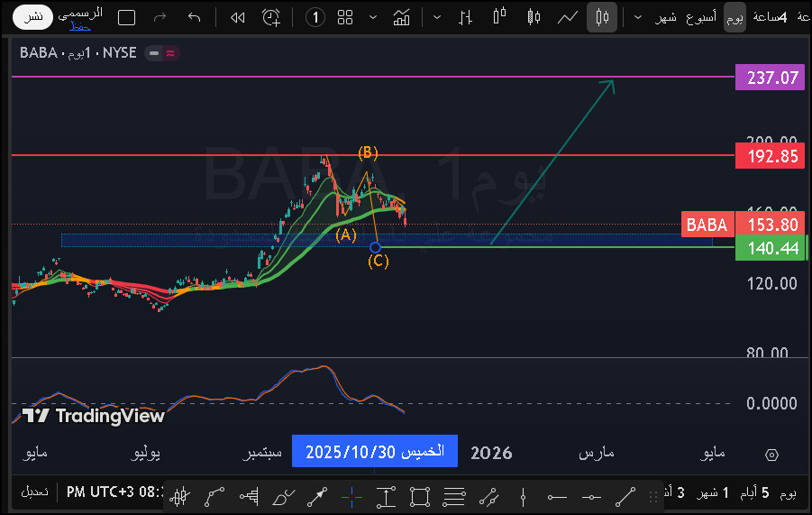Click the مارس month label on time axis
This screenshot has width=812, height=515.
click(x=597, y=453)
